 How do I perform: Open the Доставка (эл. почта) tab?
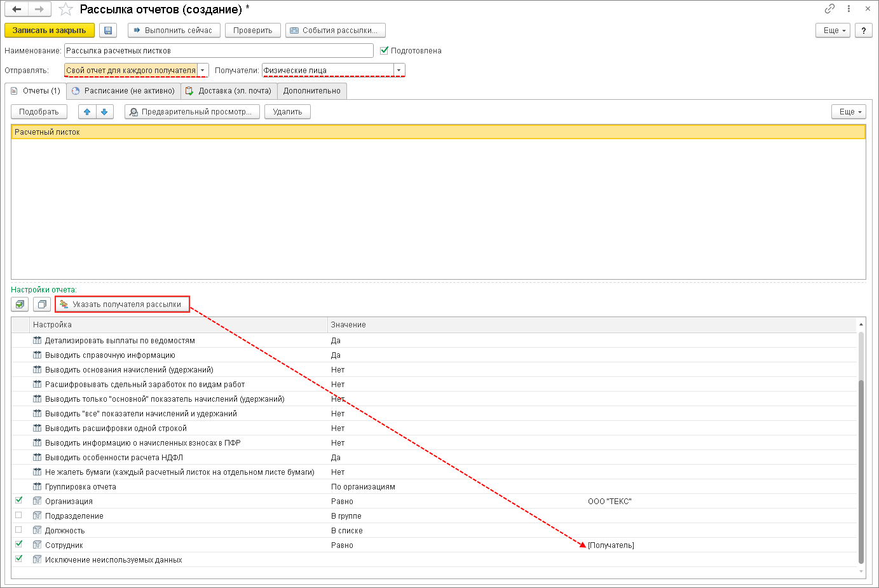(229, 91)
